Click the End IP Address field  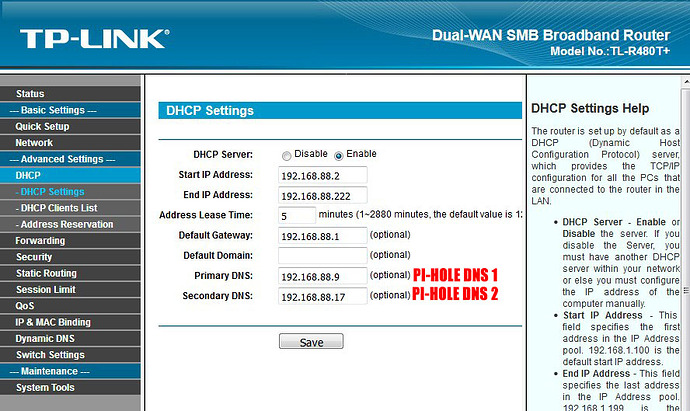tap(323, 195)
